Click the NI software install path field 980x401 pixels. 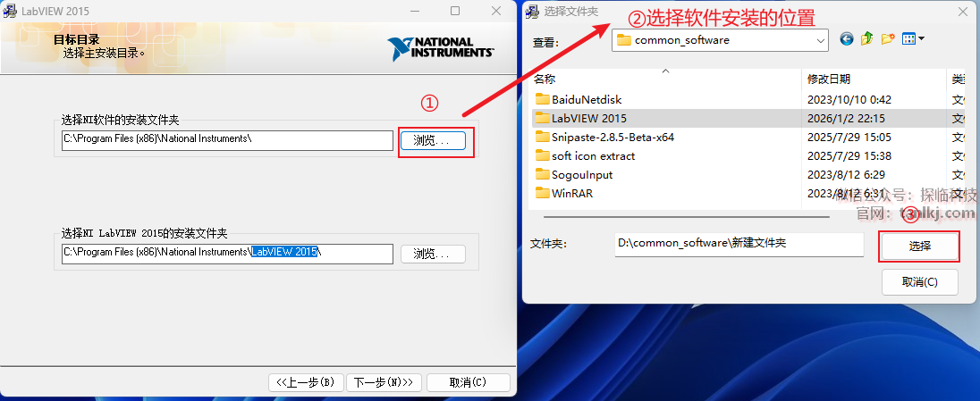coord(227,140)
